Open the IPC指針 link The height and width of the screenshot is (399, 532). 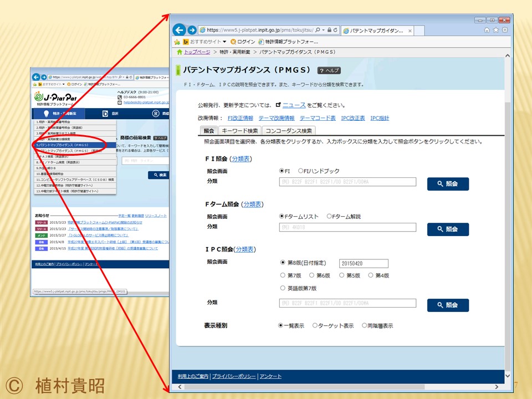pyautogui.click(x=380, y=118)
